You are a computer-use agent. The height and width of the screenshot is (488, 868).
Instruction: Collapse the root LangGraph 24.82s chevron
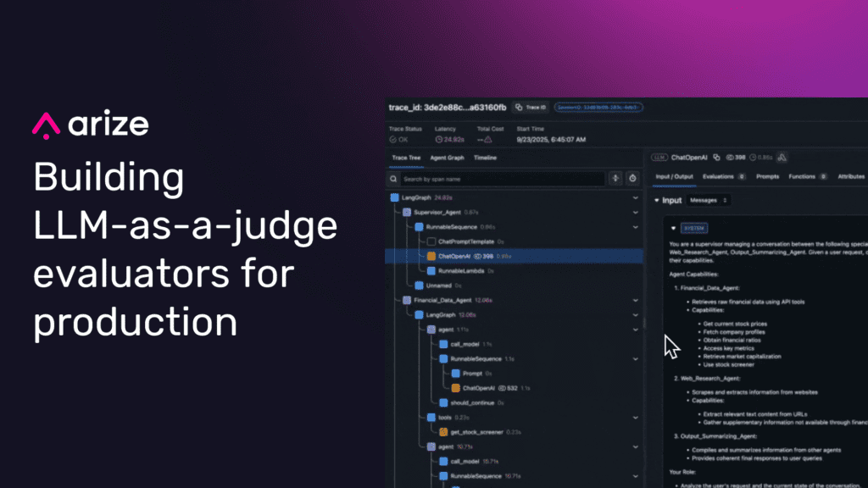coord(636,197)
